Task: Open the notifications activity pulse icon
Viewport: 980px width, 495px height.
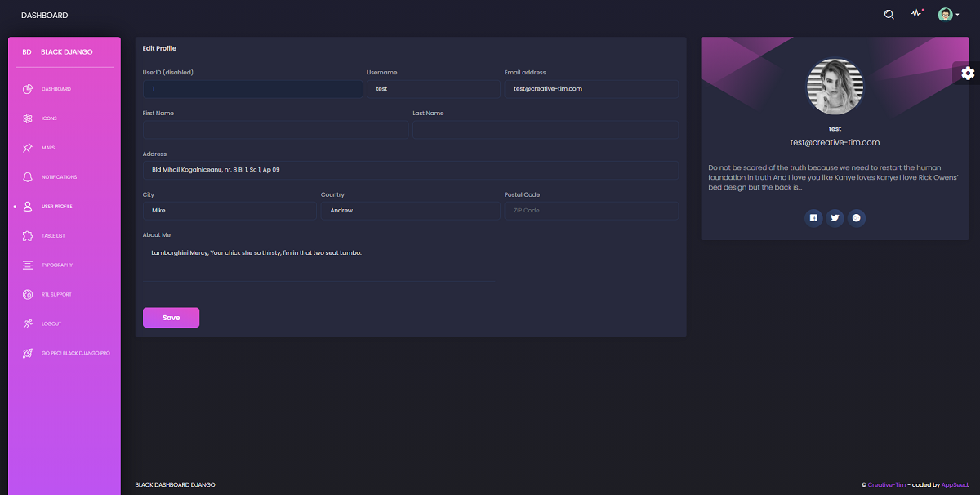Action: point(916,15)
